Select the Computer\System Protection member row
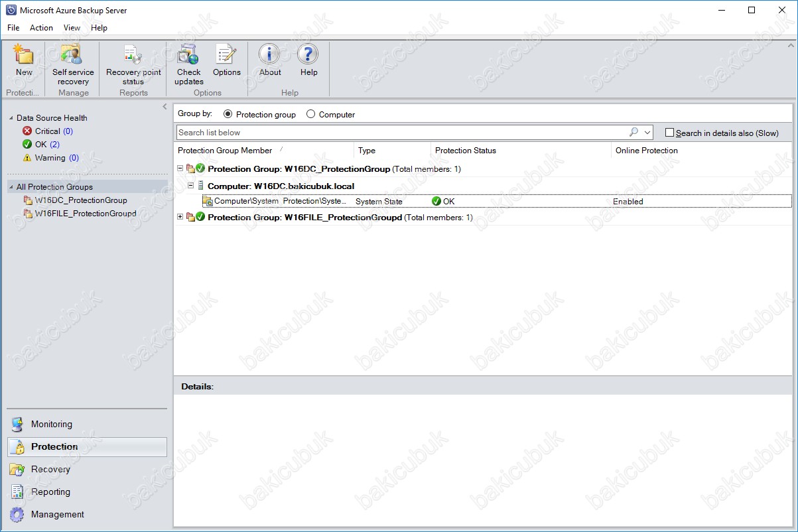Image resolution: width=798 pixels, height=532 pixels. tap(497, 201)
